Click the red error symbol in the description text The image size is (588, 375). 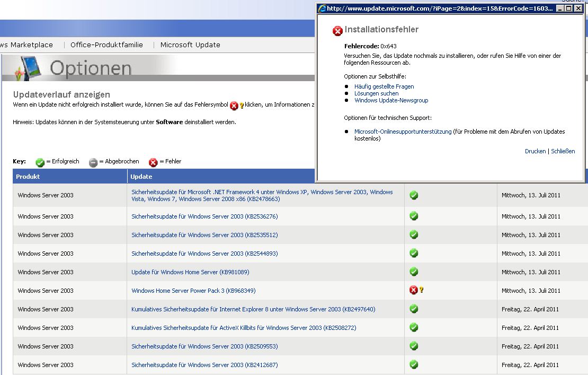point(234,106)
